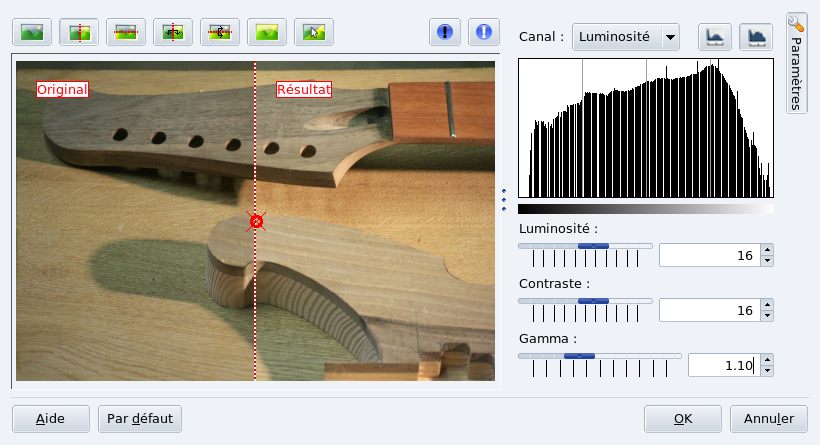Open the Canal channel dropdown
This screenshot has height=445, width=820.
625,37
